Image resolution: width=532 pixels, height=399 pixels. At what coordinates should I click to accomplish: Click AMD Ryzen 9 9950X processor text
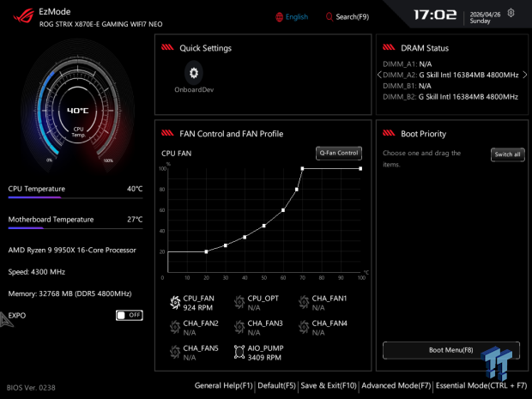pos(72,250)
